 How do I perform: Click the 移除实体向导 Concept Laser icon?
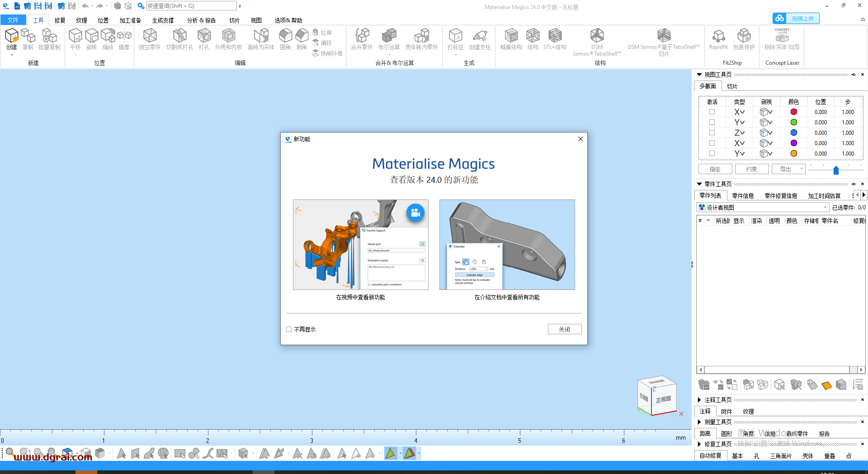click(782, 39)
